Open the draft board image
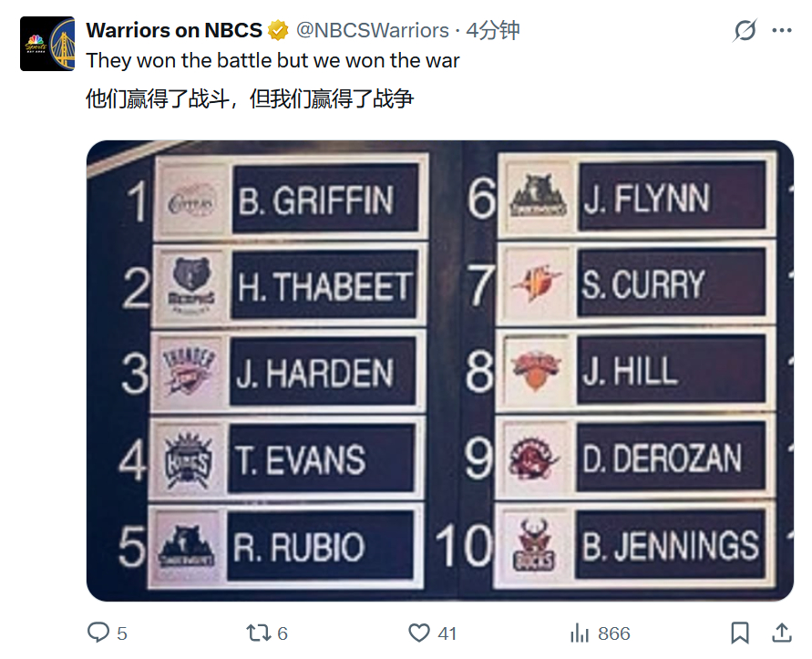812x659 pixels. pos(440,370)
